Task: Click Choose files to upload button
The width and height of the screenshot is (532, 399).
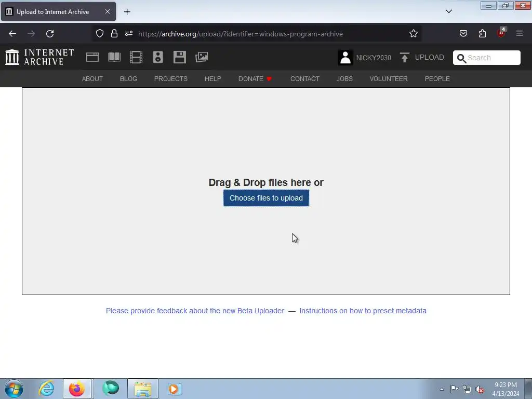Action: tap(266, 198)
